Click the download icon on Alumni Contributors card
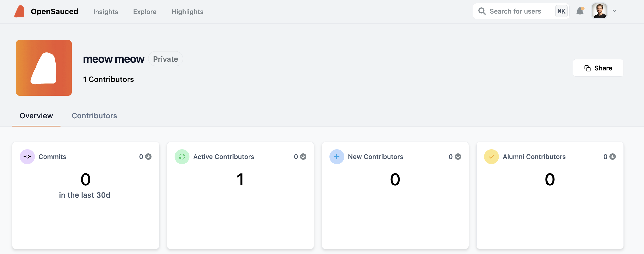Viewport: 644px width, 254px height. tap(613, 156)
